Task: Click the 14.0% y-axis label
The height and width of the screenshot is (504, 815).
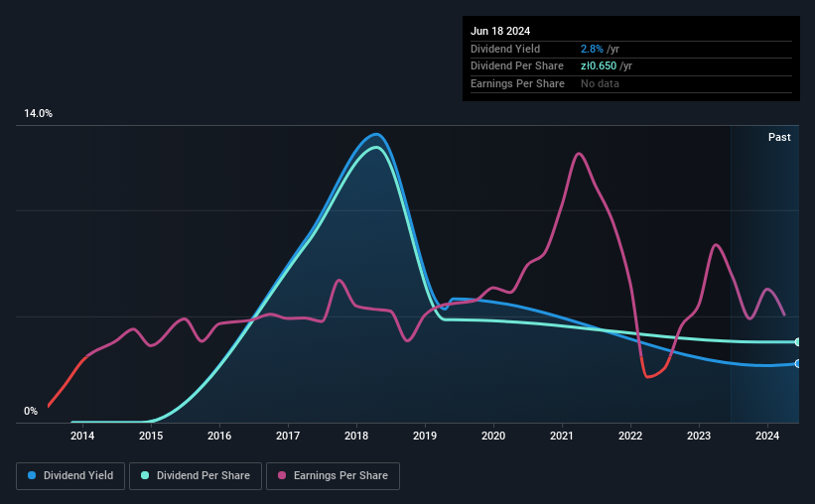Action: (x=38, y=114)
